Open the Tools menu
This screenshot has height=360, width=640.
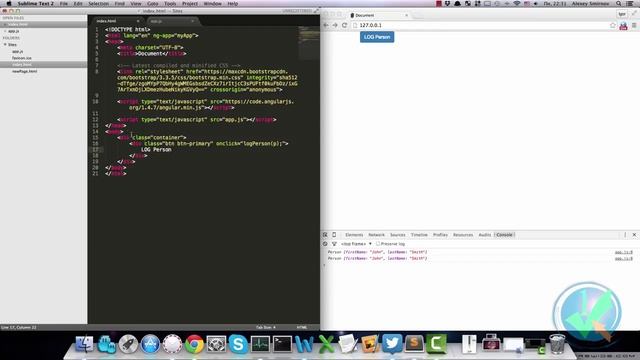tap(170, 4)
